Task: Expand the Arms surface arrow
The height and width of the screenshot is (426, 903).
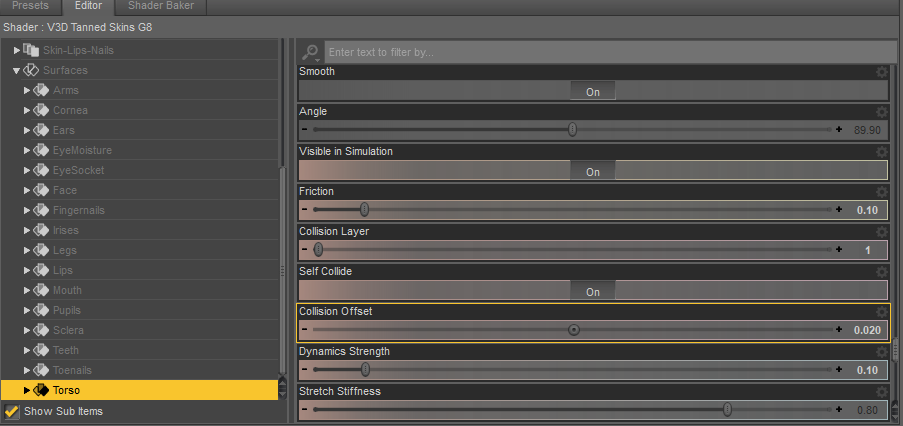Action: coord(26,90)
